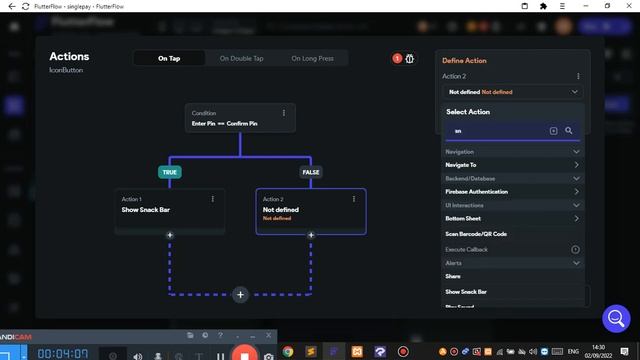
Task: Toggle Bandicam speaker sound icon
Action: [138, 356]
